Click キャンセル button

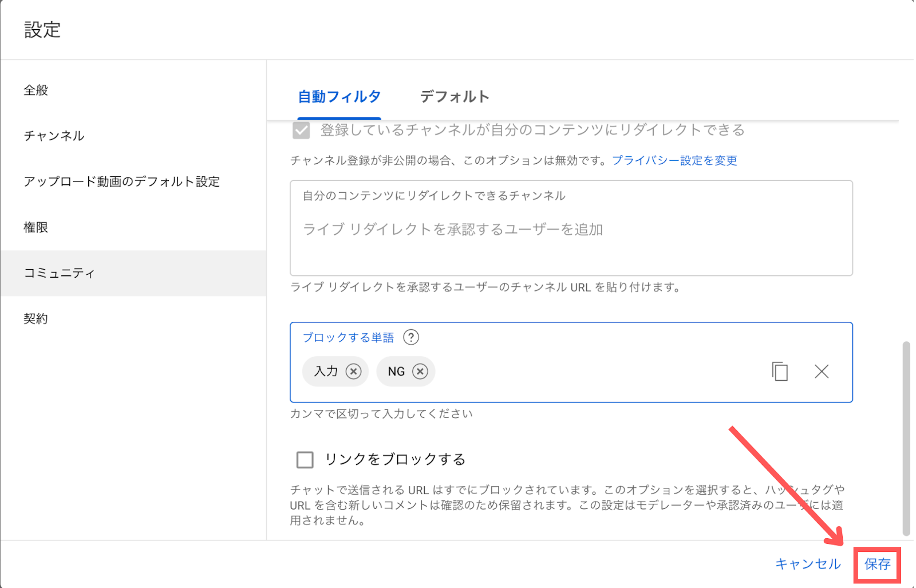click(808, 565)
